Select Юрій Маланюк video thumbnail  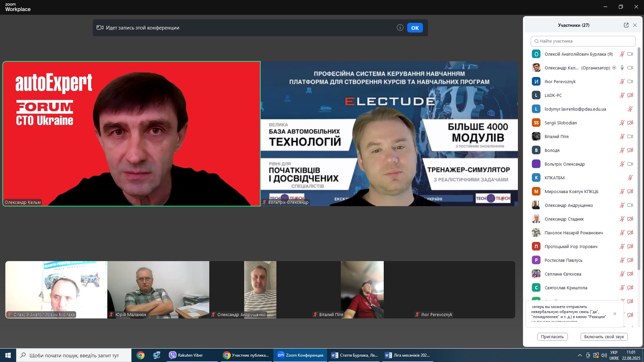click(158, 290)
